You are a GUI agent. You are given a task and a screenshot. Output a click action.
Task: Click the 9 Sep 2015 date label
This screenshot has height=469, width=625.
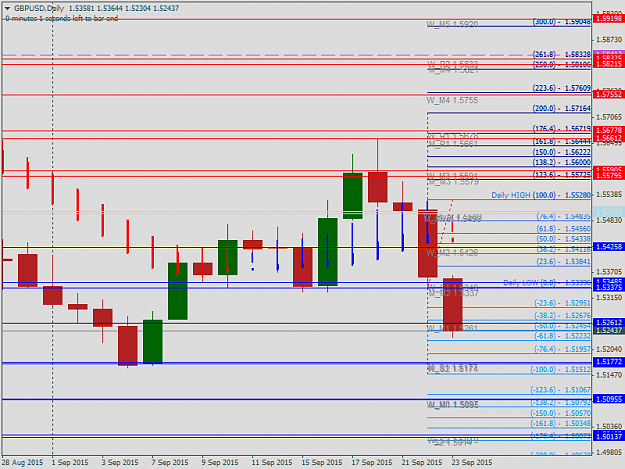(220, 463)
